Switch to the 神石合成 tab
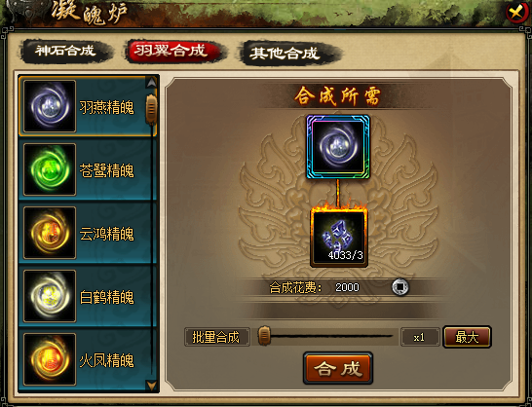The width and height of the screenshot is (532, 407). (66, 52)
